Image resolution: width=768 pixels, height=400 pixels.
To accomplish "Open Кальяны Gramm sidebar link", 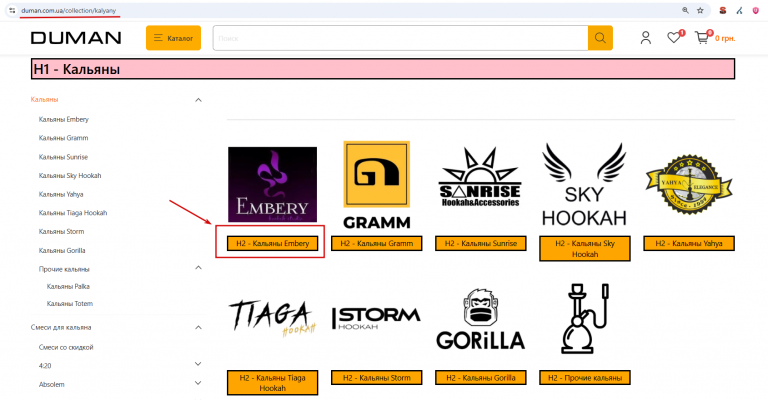I will pos(64,138).
